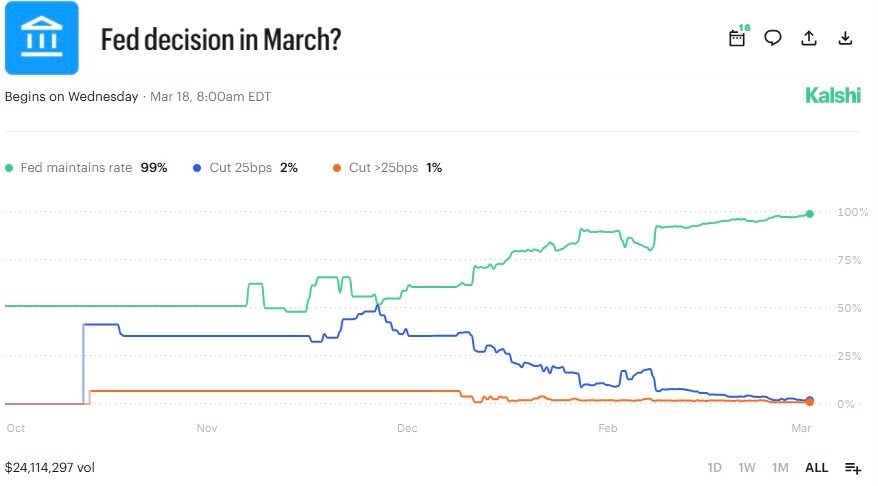Switch chart range to 1D
This screenshot has width=878, height=486.
click(715, 467)
